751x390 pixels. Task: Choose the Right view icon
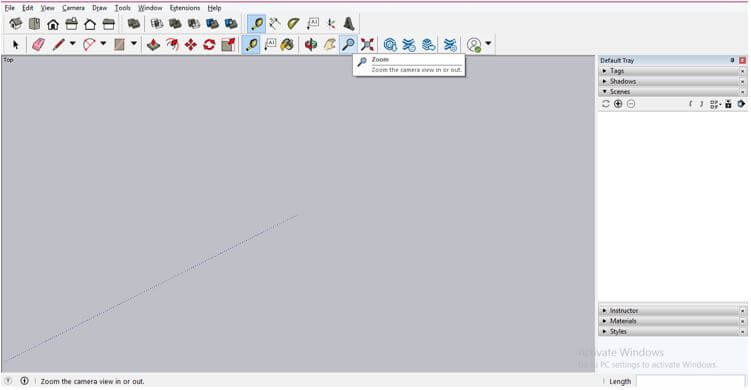pyautogui.click(x=71, y=23)
